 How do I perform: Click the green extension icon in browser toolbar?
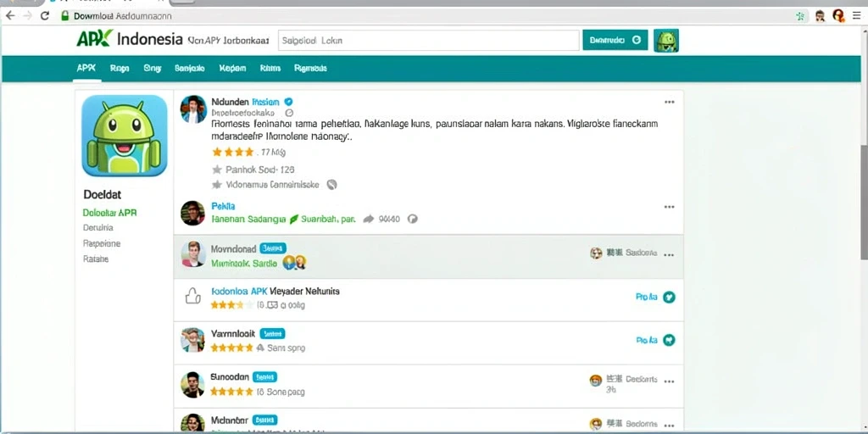(800, 16)
